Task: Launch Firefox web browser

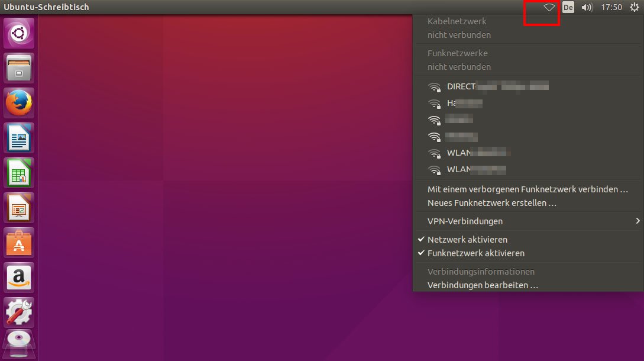Action: pyautogui.click(x=19, y=103)
